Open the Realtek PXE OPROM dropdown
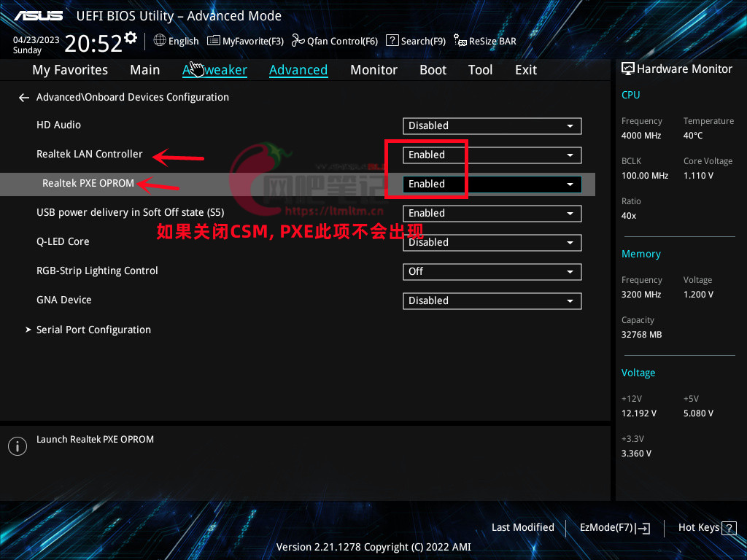This screenshot has height=560, width=747. click(x=492, y=184)
